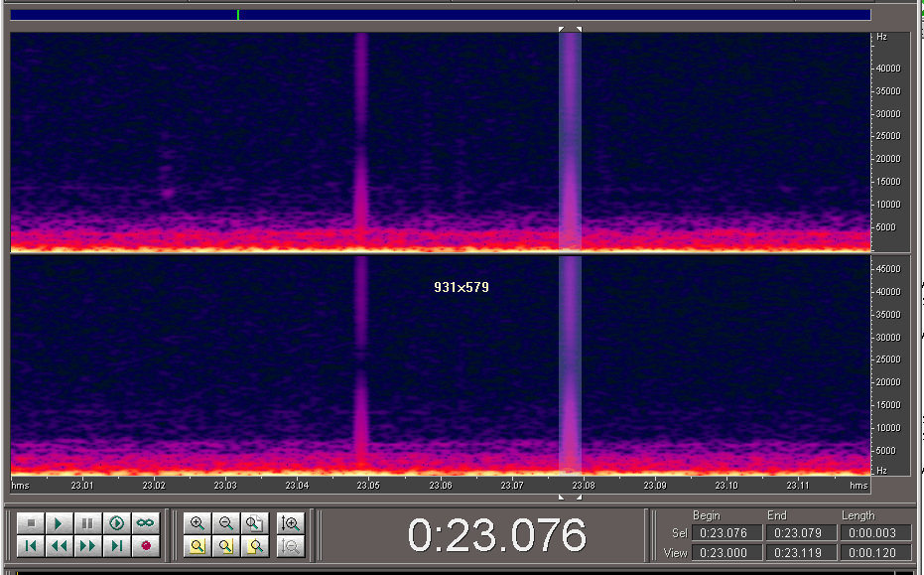
Task: Click the Length column header label
Action: [858, 515]
